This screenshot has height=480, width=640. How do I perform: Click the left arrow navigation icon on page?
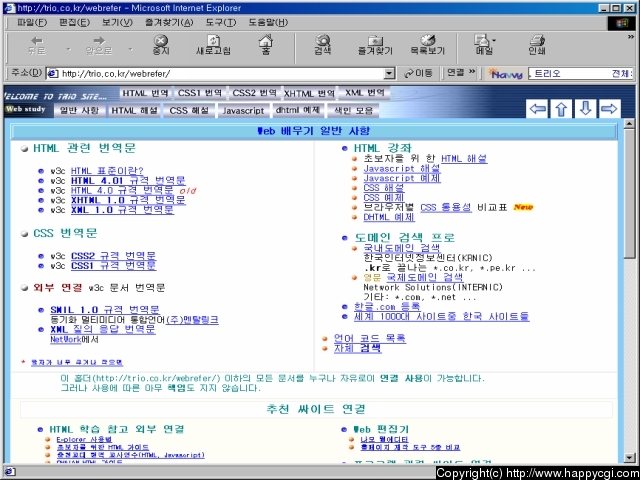[x=537, y=109]
